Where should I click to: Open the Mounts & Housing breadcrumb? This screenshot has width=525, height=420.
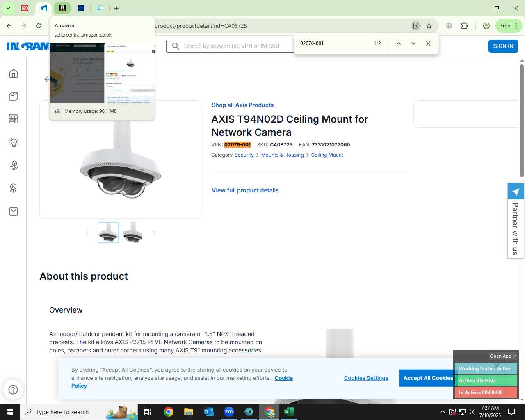[x=283, y=155]
